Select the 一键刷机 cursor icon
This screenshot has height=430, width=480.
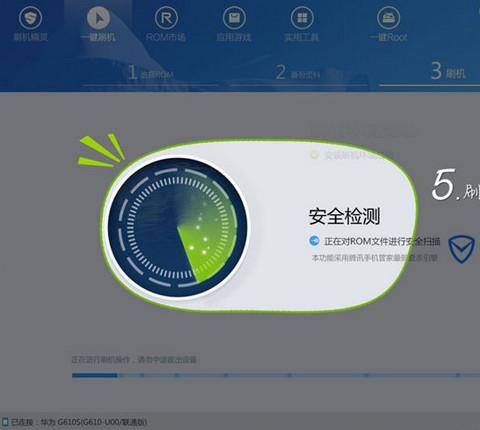(98, 17)
